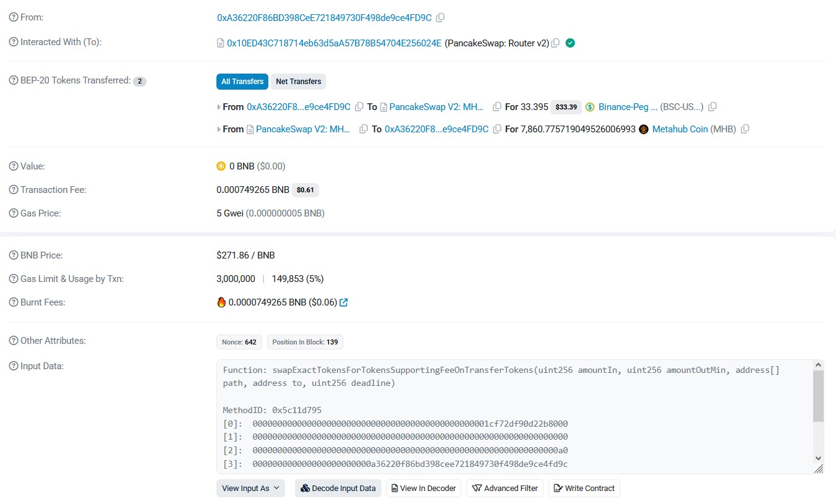Click the contract file icon beside 0x10ED43C7 address
Image resolution: width=836 pixels, height=504 pixels.
(220, 43)
